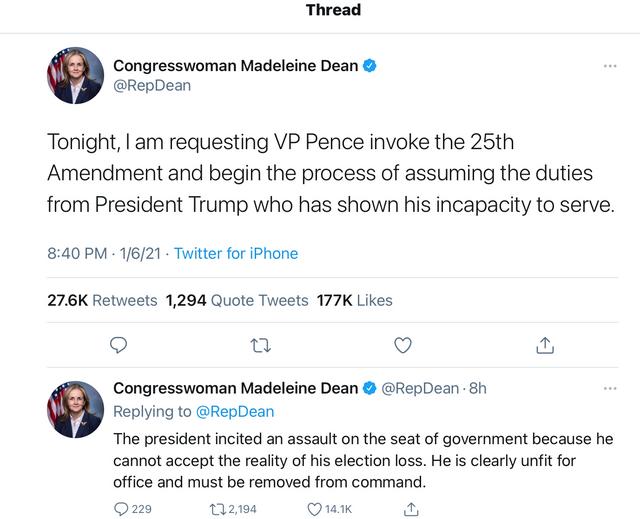This screenshot has width=640, height=519.
Task: Retweet the 25th Amendment tweet
Action: pyautogui.click(x=261, y=345)
